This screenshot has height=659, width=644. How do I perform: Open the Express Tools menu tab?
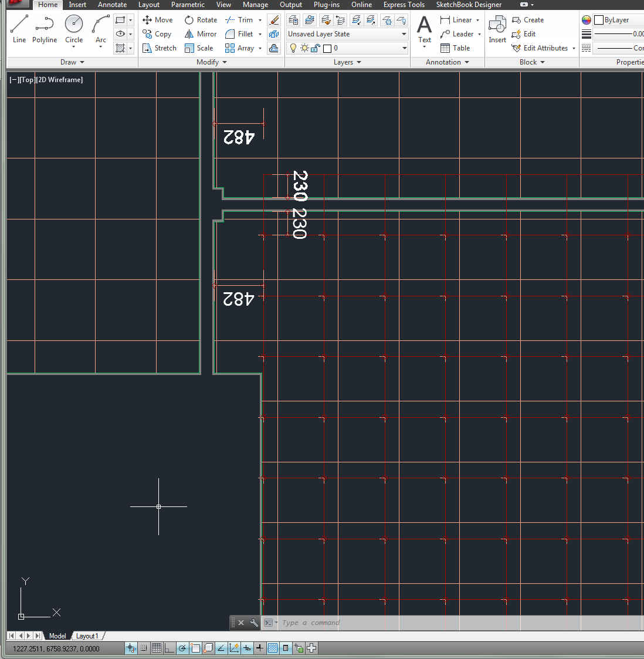coord(404,5)
